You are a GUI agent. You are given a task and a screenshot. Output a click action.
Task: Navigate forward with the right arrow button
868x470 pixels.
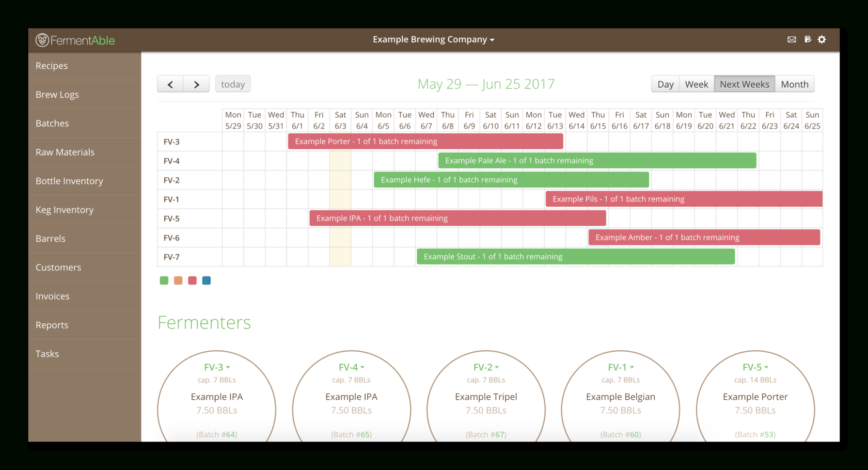click(x=196, y=84)
